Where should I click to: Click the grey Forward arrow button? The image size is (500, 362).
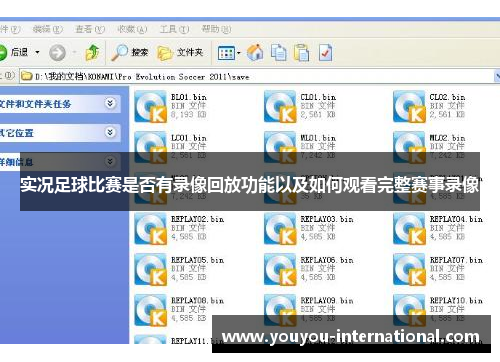tap(57, 53)
